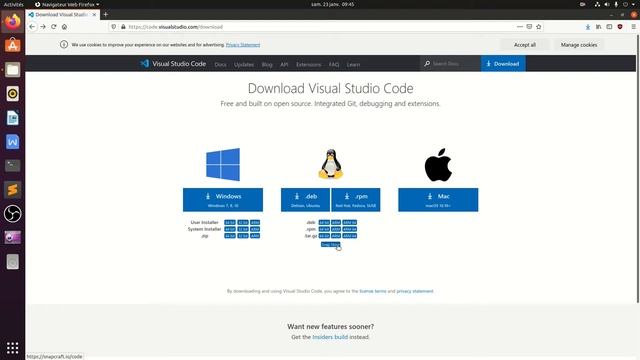Image resolution: width=640 pixels, height=360 pixels.
Task: Open Learn in VS Code navigation
Action: coord(353,64)
